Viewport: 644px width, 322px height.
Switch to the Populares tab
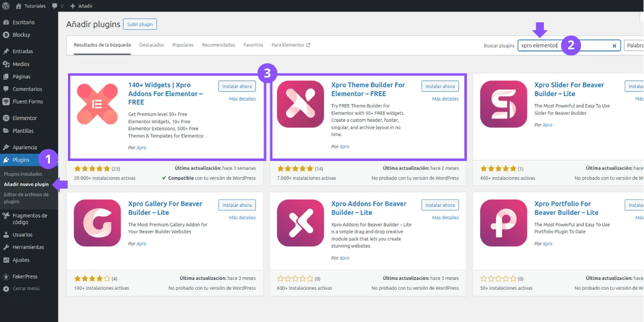(x=183, y=45)
